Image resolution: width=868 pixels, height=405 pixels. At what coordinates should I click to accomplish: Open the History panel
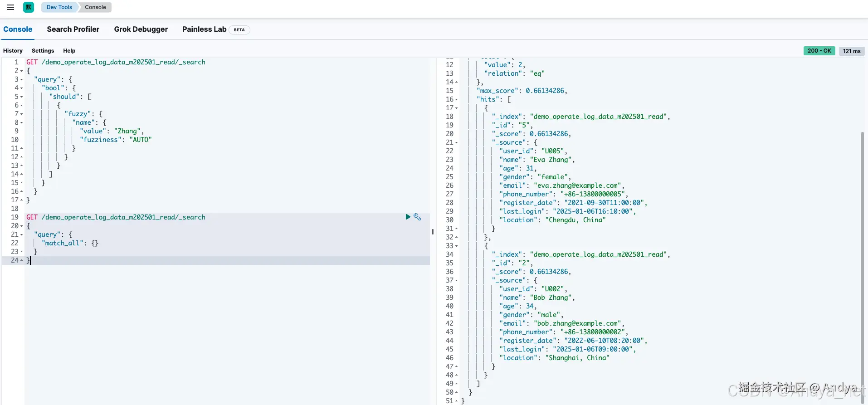tap(13, 51)
